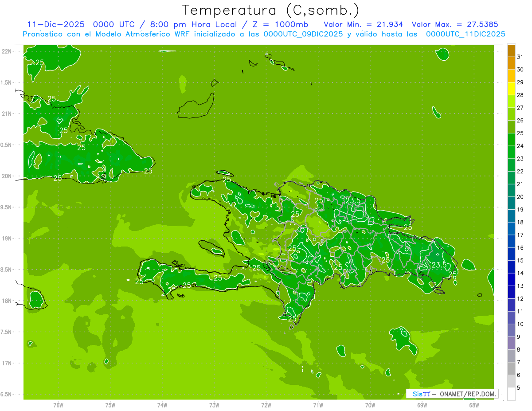Click legend color swatch between 30 and 31

(x=511, y=63)
